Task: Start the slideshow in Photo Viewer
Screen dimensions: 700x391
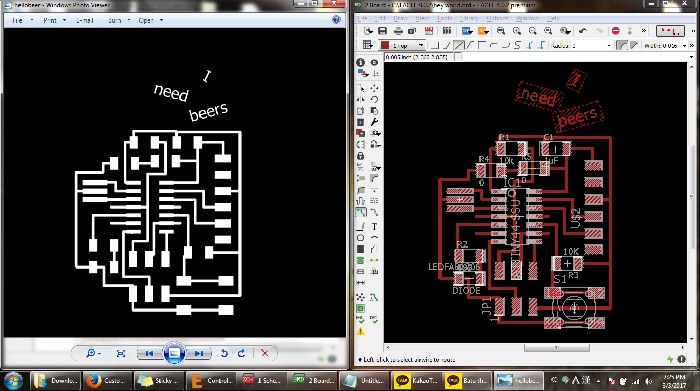Action: [174, 353]
